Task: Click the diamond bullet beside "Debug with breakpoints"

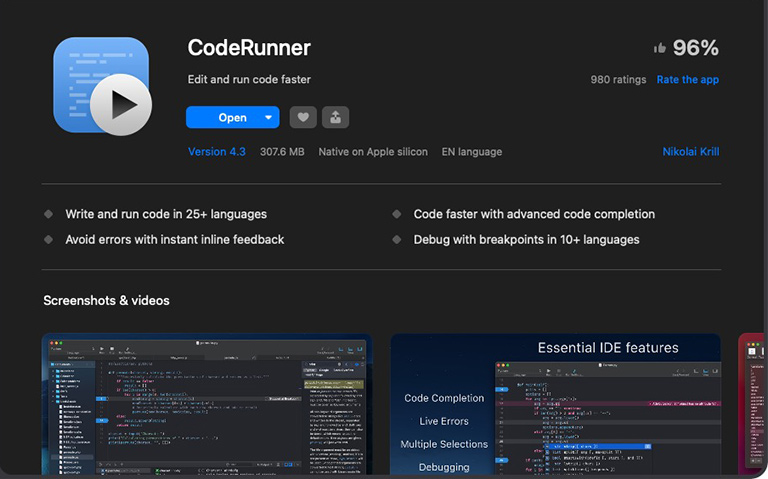Action: tap(397, 240)
